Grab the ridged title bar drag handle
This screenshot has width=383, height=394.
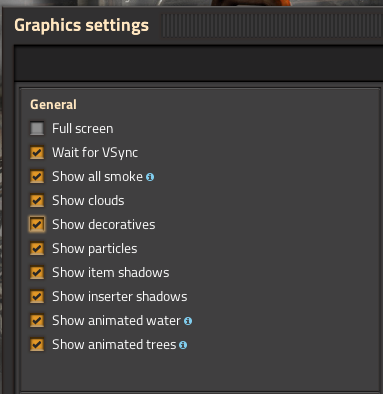pyautogui.click(x=272, y=26)
